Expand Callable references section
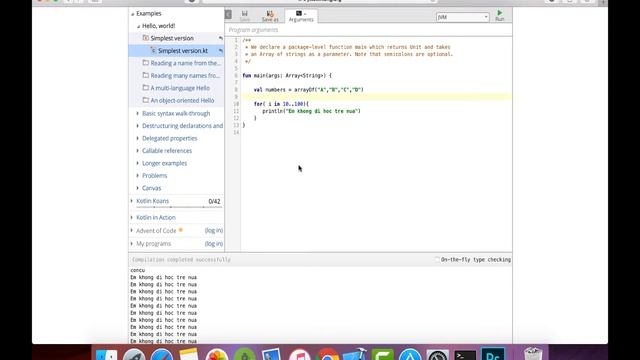Viewport: 640px width, 360px height. click(138, 151)
